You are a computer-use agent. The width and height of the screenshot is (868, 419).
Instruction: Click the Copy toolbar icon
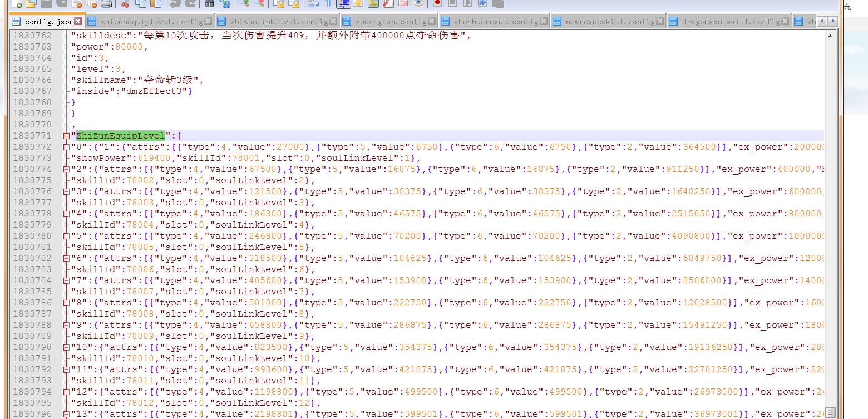pos(140,3)
